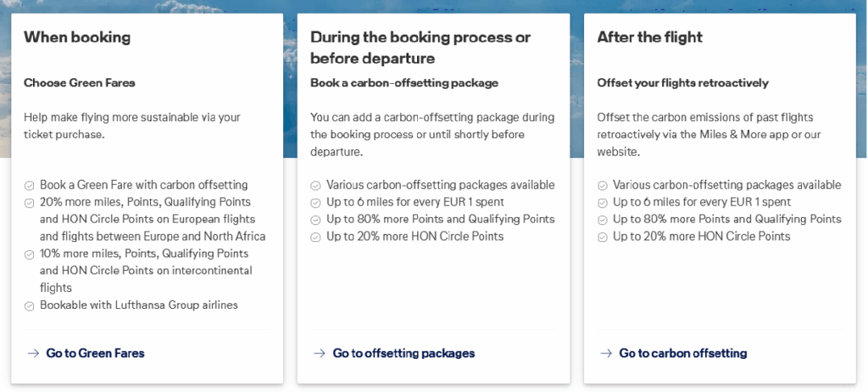Select the When booking card heading

point(77,37)
